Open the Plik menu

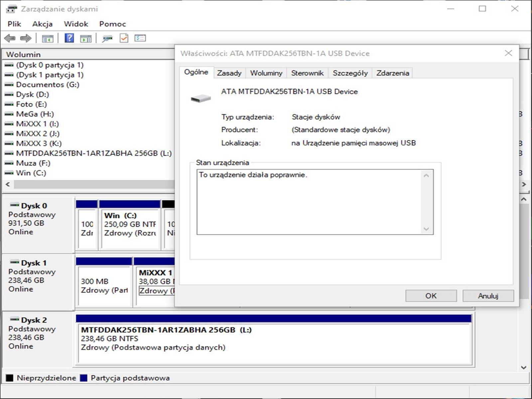pyautogui.click(x=14, y=24)
